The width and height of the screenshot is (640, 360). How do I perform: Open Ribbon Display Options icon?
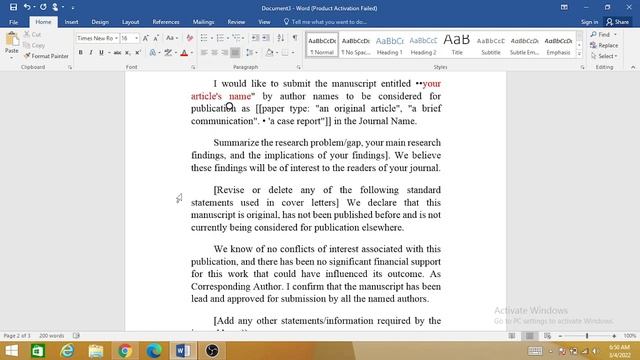(564, 7)
